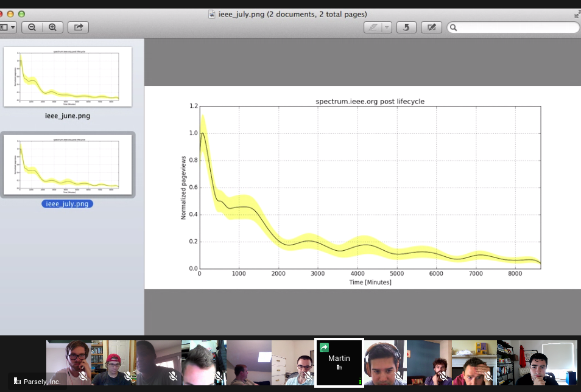
Task: Click the building icon beside Parsely, Inc.
Action: [17, 381]
